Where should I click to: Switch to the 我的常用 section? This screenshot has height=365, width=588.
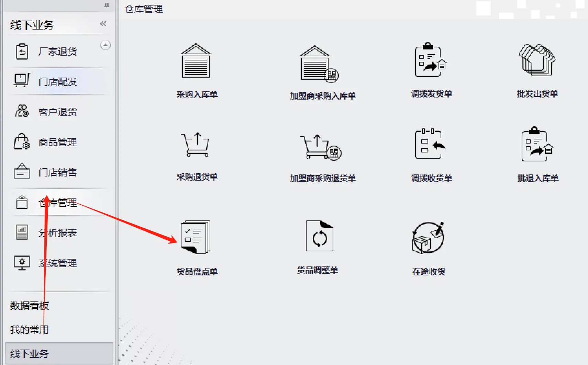(30, 330)
